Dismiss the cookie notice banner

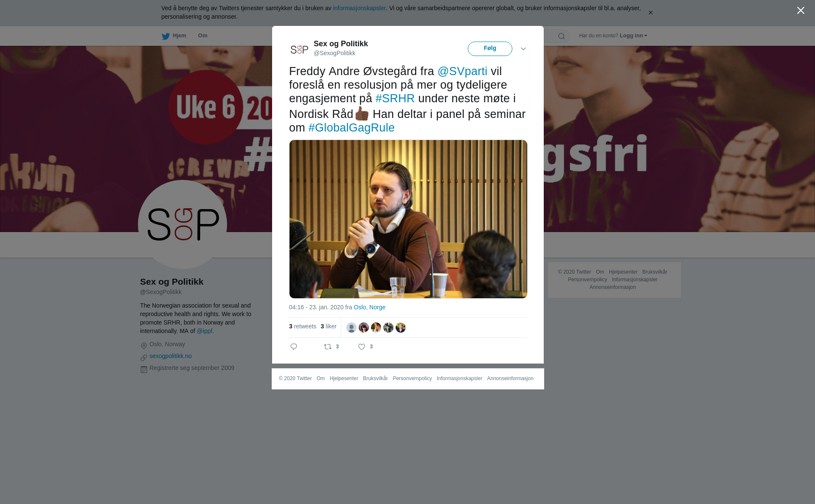(x=650, y=13)
